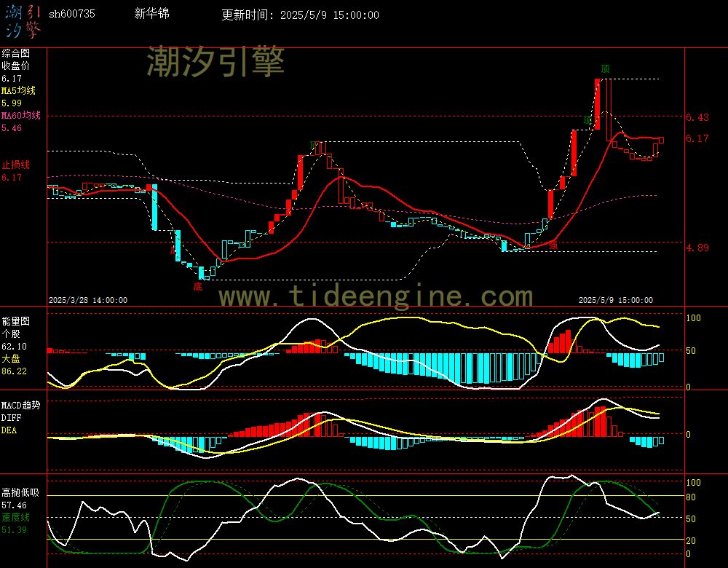The image size is (728, 568).
Task: Click the MA60 value 5.46
Action: click(x=12, y=127)
